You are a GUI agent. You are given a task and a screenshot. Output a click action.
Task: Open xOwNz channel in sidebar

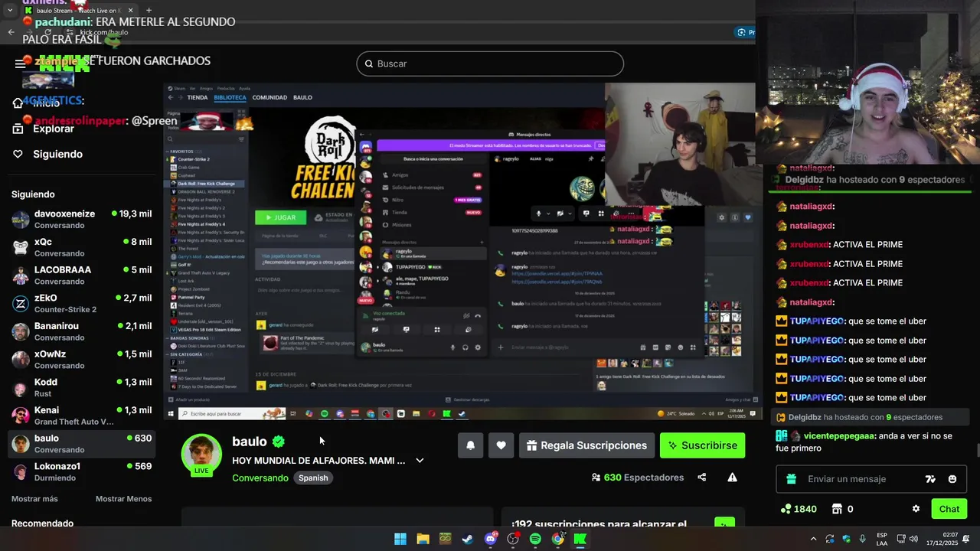point(80,360)
